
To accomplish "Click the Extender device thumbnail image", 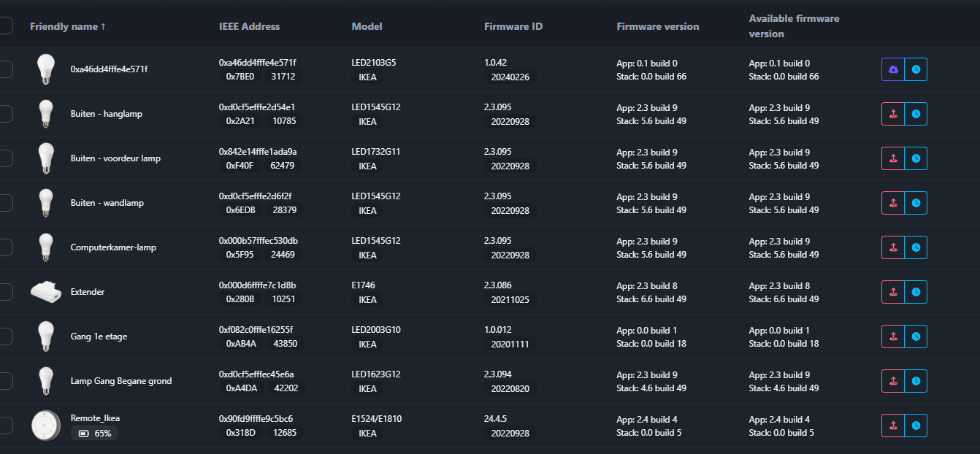I will click(x=46, y=292).
